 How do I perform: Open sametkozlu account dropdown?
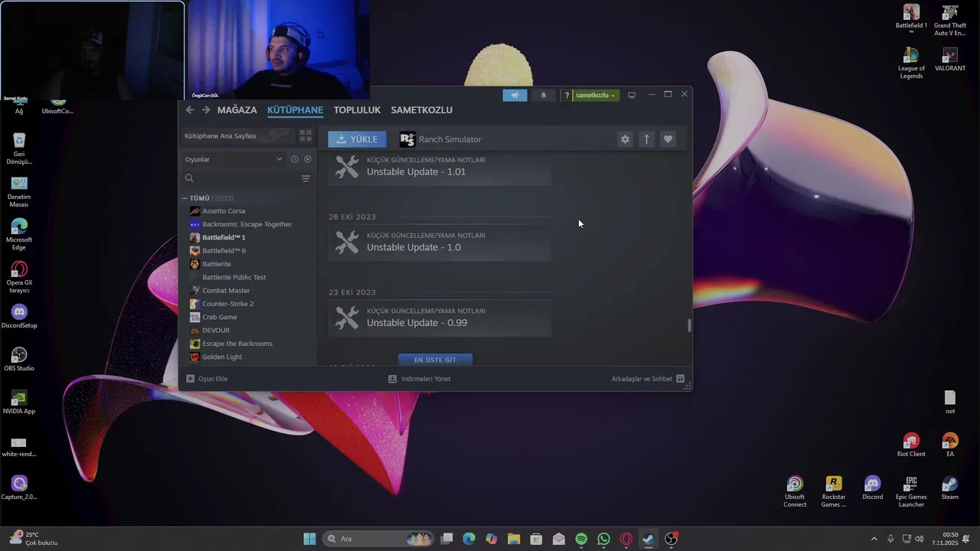596,95
